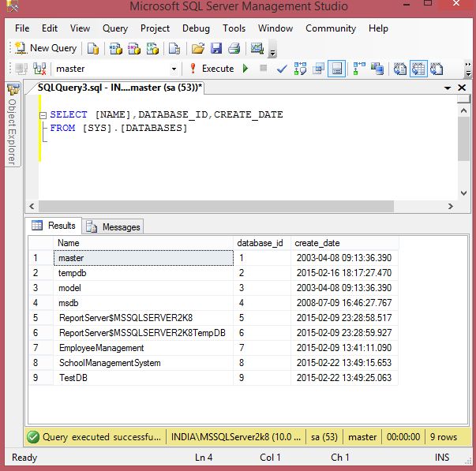Select row header number 5
The image size is (476, 471).
pyautogui.click(x=41, y=318)
